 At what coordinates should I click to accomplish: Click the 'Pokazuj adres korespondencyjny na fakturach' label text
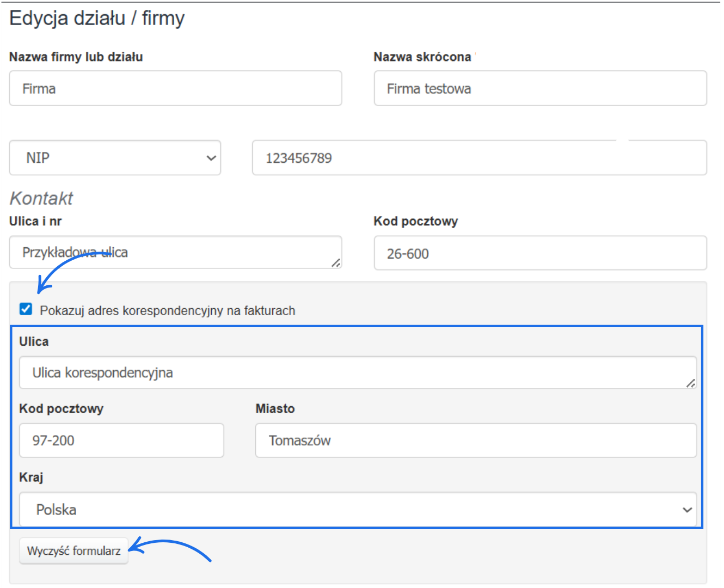tap(167, 311)
